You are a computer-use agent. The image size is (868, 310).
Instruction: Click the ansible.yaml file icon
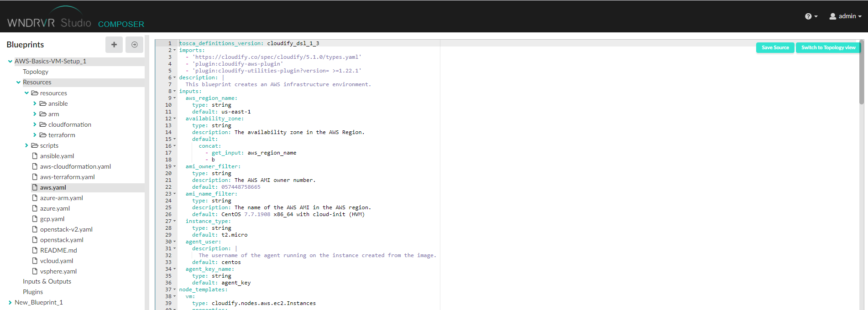pyautogui.click(x=35, y=156)
